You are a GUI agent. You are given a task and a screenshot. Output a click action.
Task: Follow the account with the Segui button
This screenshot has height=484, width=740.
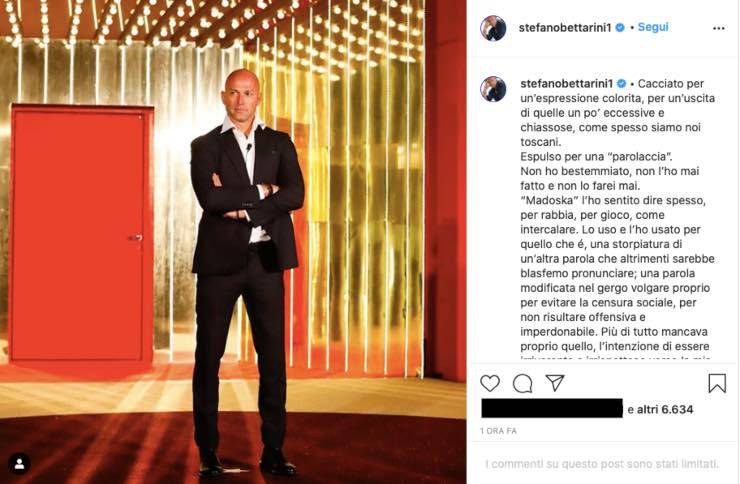pos(653,27)
